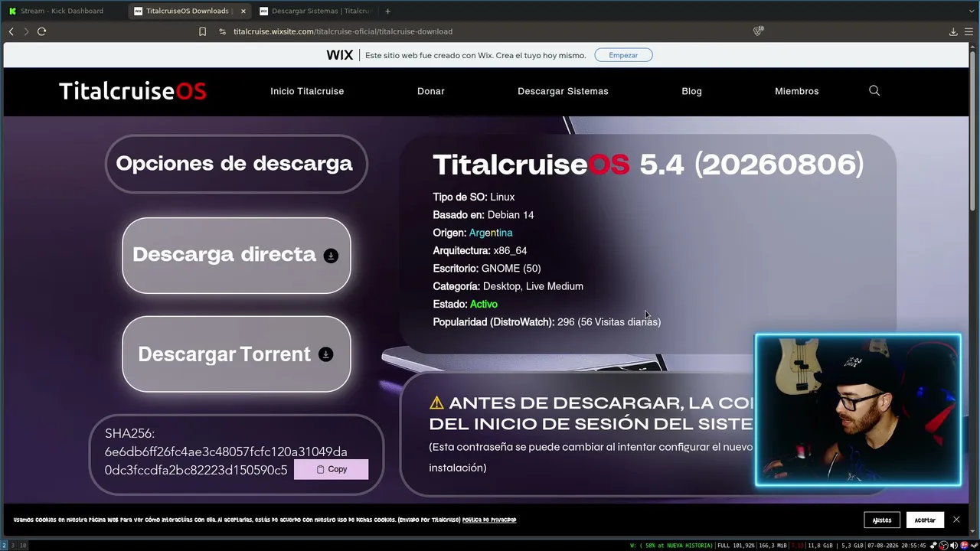Open the Donar menu item
Screen dimensions: 980x551
point(431,91)
